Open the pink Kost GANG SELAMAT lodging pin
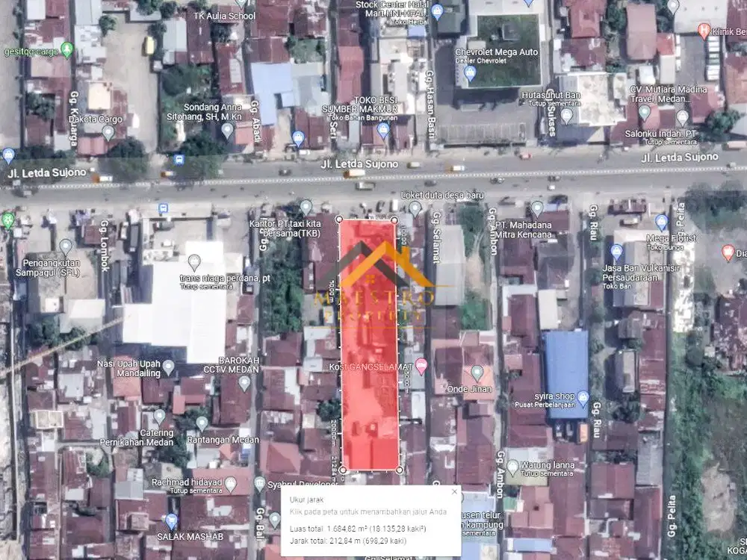This screenshot has width=747, height=560. [x=421, y=366]
